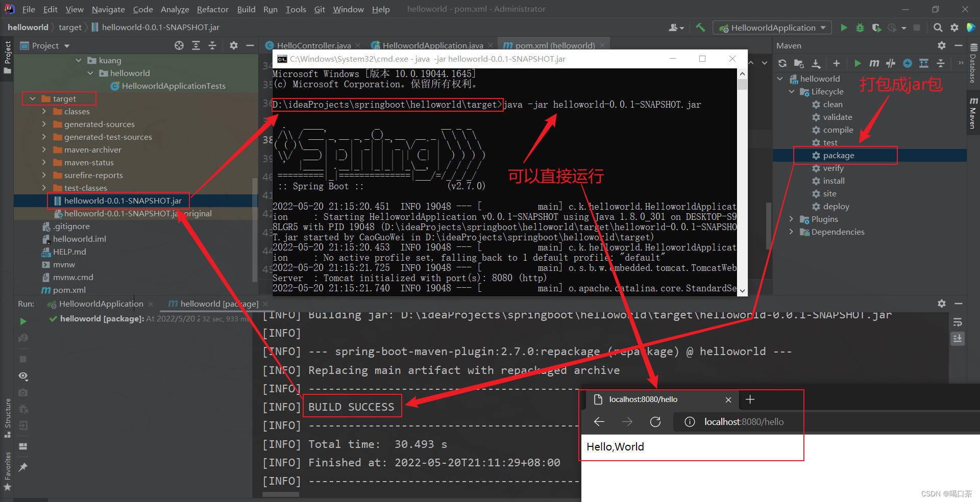Open pom.xml in project tree
This screenshot has width=980, height=502.
pyautogui.click(x=69, y=290)
